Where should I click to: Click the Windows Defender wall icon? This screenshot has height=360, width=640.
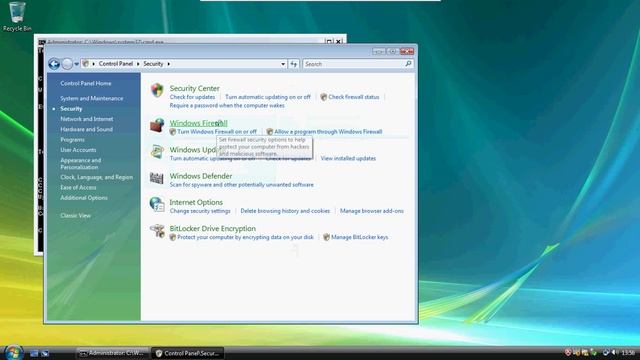157,178
